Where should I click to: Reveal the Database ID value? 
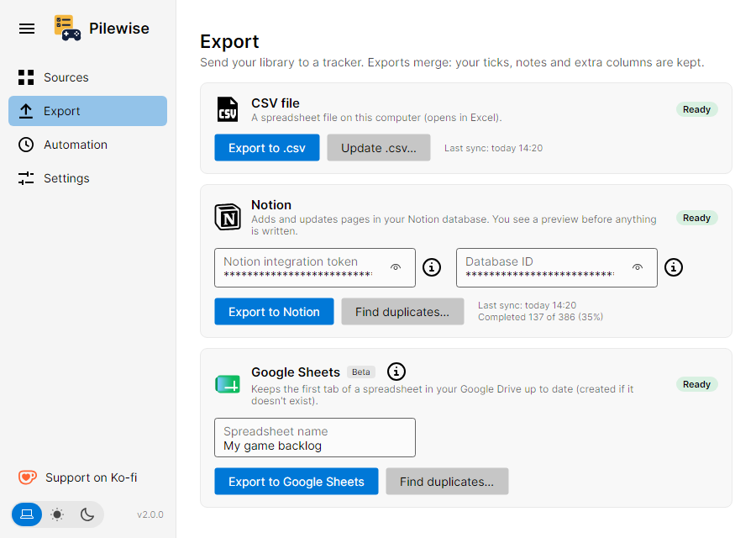638,267
